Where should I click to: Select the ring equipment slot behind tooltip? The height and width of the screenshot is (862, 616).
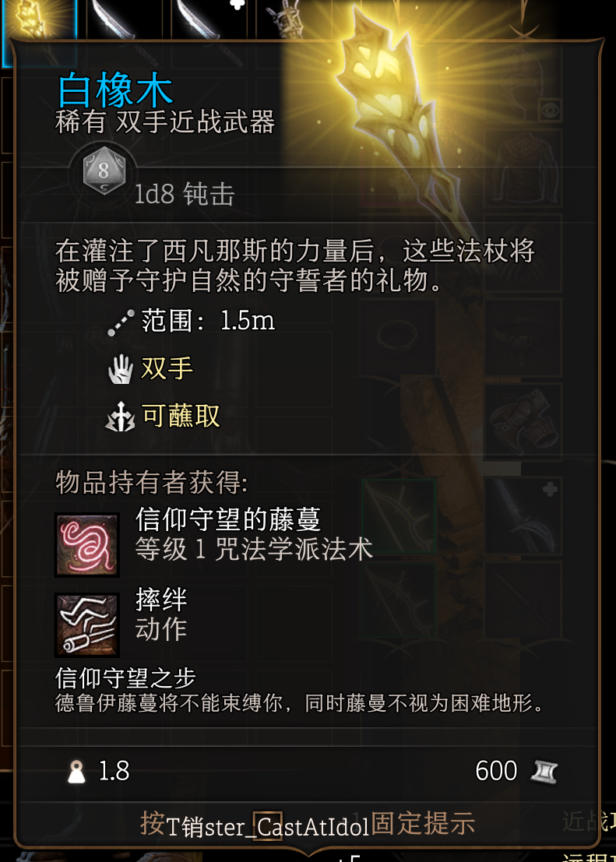pos(398,337)
